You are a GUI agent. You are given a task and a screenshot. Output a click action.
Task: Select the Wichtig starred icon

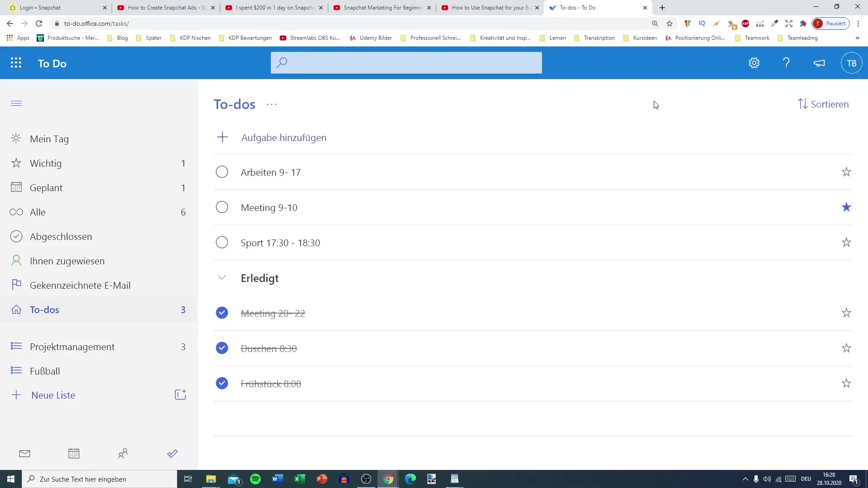pos(16,163)
